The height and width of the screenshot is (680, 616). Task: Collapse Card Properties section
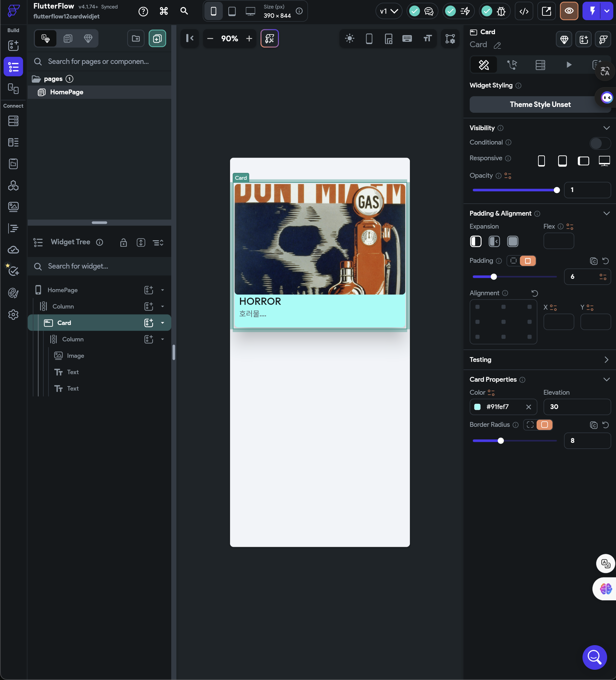pyautogui.click(x=606, y=380)
